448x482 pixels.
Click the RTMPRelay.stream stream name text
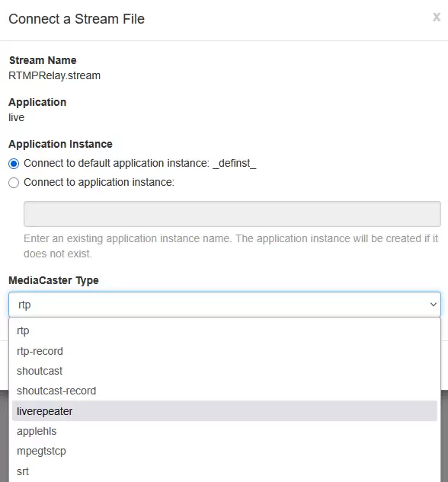click(x=54, y=75)
